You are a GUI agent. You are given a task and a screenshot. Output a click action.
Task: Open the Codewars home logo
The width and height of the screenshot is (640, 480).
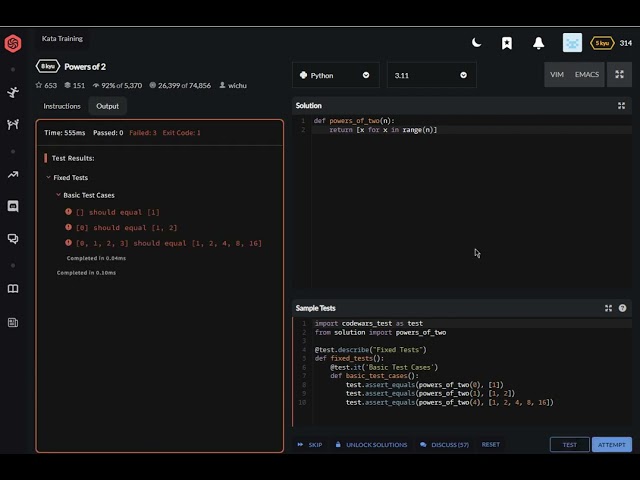(13, 43)
